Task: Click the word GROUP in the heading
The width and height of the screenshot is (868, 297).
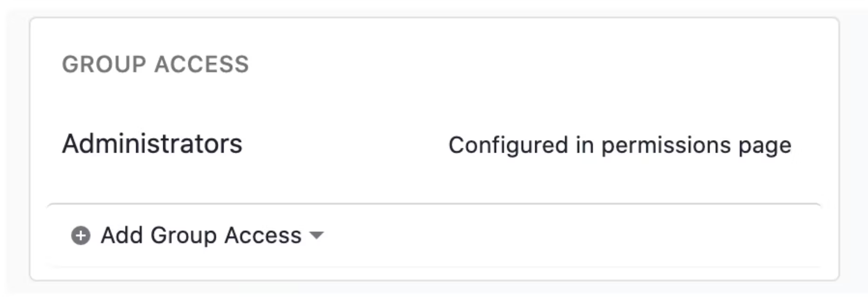Action: 104,64
